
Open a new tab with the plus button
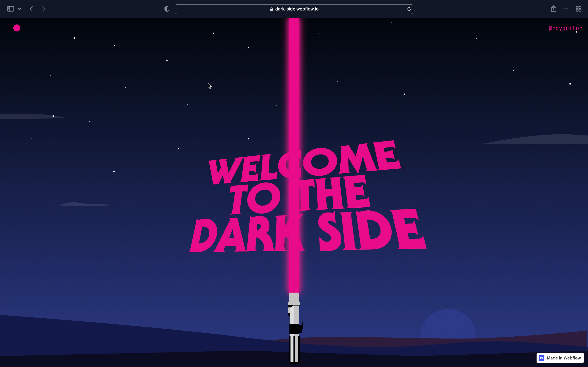pyautogui.click(x=566, y=9)
